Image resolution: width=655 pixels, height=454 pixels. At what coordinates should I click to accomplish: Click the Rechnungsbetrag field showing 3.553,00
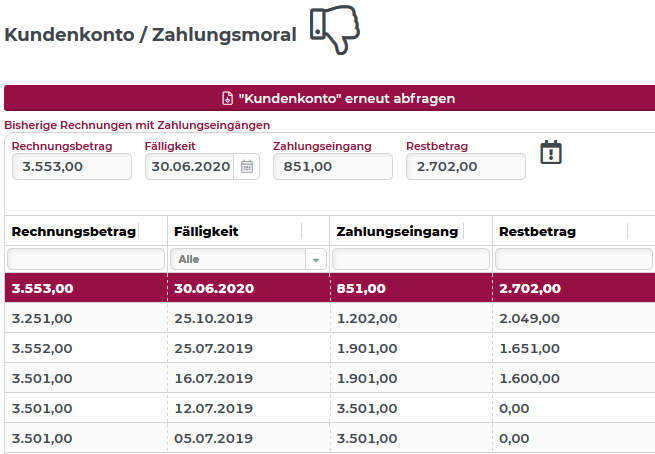tap(72, 167)
